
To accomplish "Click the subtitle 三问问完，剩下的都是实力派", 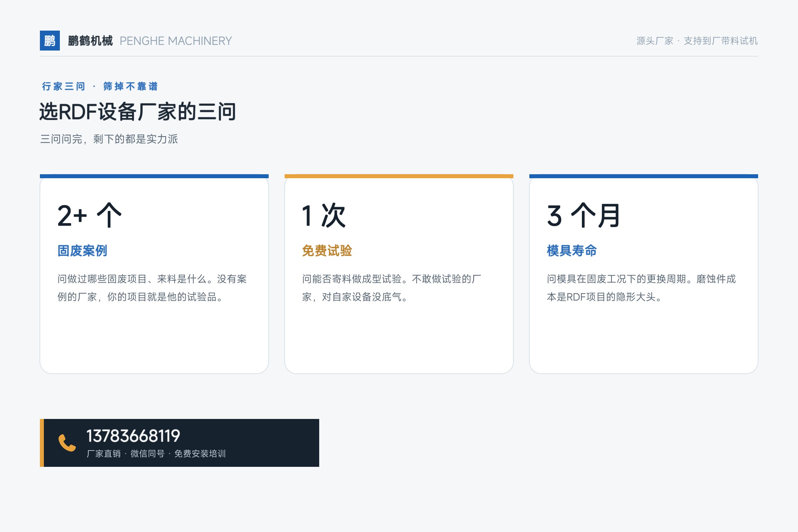I will tap(109, 139).
